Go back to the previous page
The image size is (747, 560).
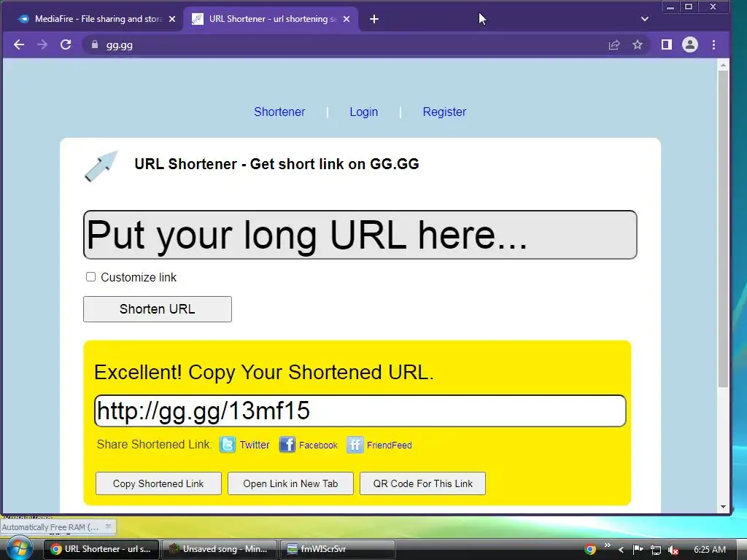point(18,44)
